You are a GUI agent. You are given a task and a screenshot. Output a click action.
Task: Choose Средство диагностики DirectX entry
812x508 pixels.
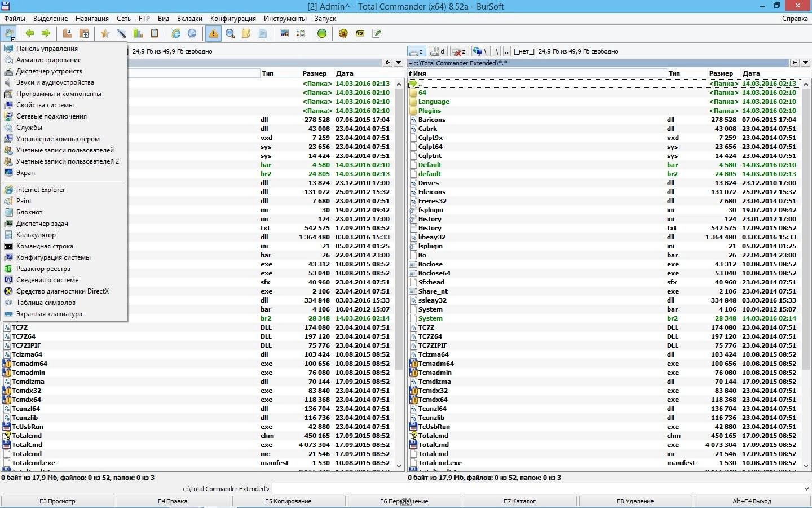[65, 291]
